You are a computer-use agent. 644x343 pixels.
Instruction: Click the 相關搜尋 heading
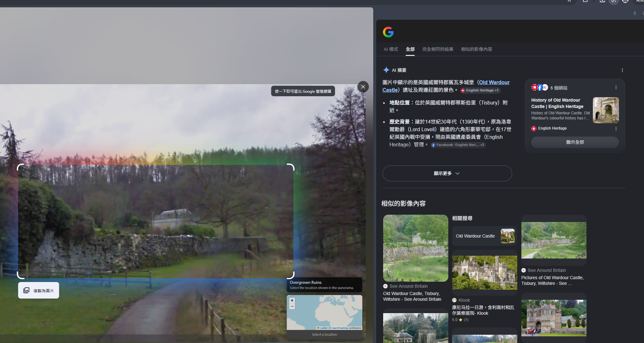[x=462, y=218]
